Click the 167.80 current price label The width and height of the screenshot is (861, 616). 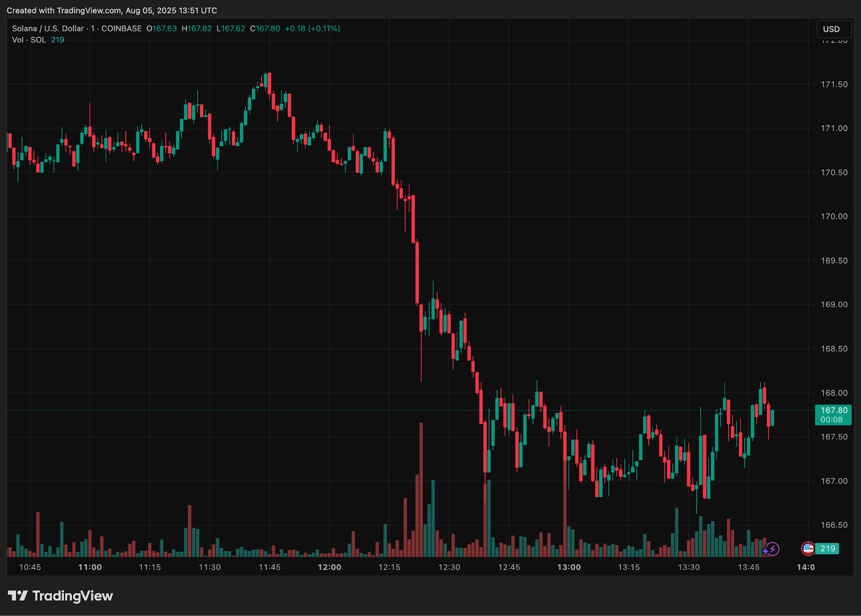[x=834, y=410]
